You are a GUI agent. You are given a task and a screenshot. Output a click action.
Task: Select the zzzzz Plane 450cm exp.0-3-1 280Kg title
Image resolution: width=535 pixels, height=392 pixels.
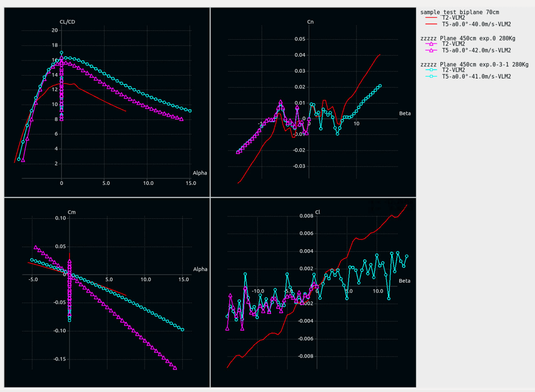(474, 64)
